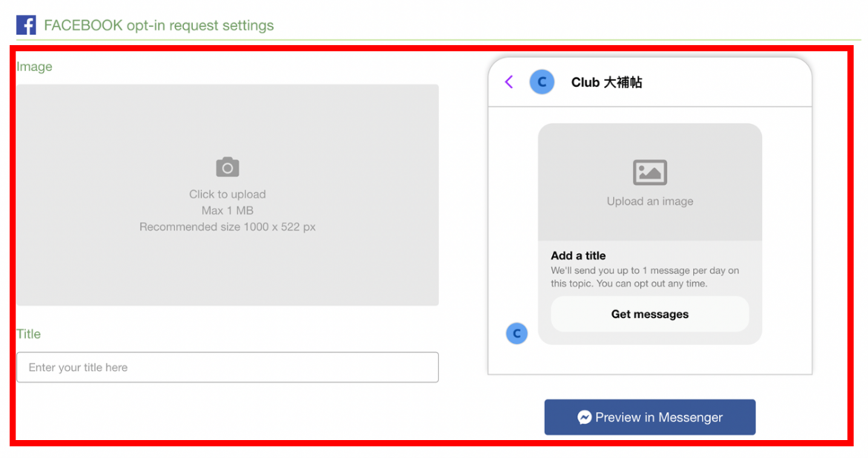This screenshot has width=868, height=458.
Task: Click the Image section label
Action: click(x=34, y=66)
